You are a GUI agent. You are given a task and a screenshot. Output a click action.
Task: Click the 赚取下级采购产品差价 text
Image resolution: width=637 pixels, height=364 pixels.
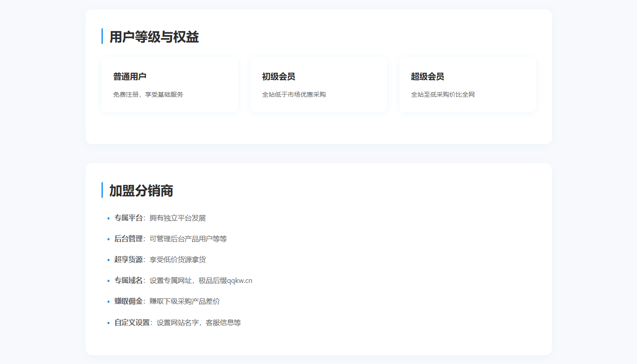pyautogui.click(x=185, y=301)
